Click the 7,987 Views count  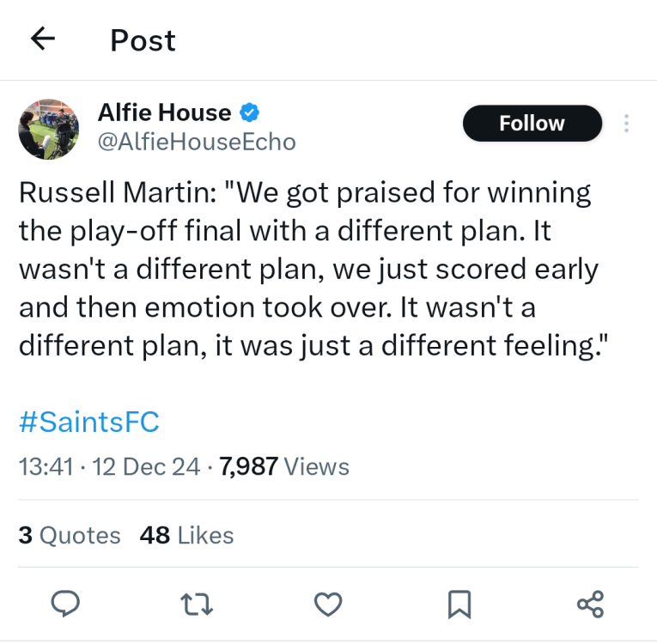click(284, 466)
